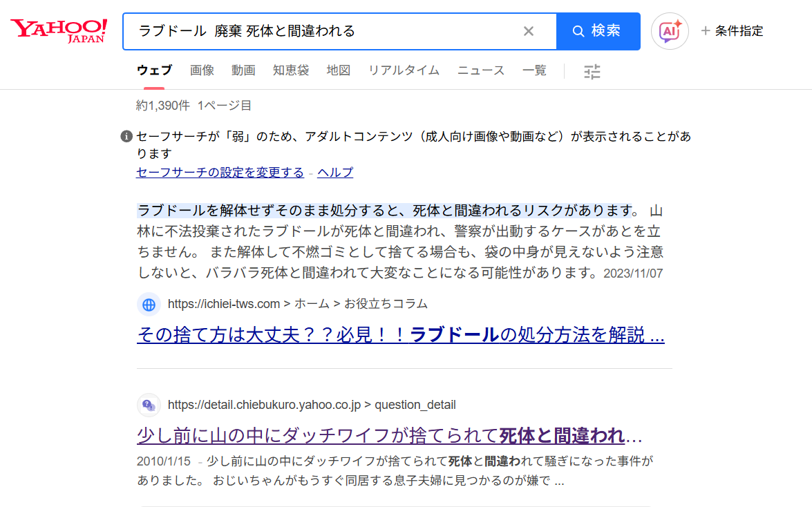The width and height of the screenshot is (812, 507).
Task: Click the info icon beside the SafeSearch notice
Action: 126,136
